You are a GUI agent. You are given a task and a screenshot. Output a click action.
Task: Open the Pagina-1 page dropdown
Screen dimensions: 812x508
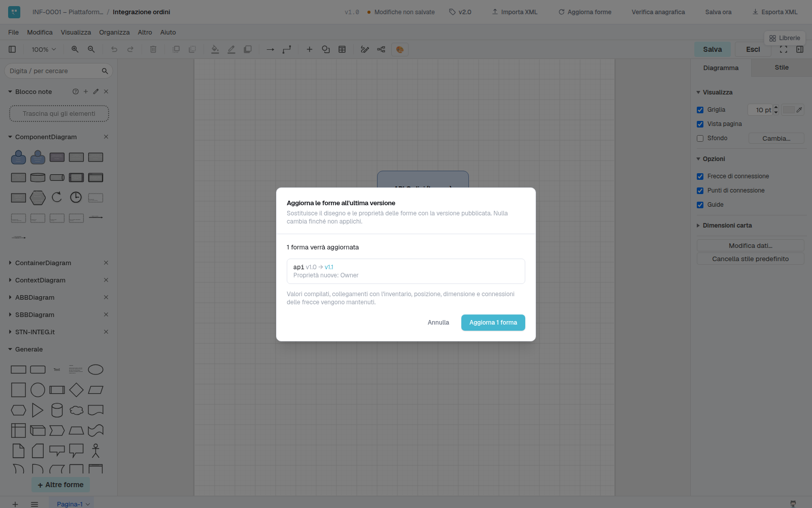point(73,504)
